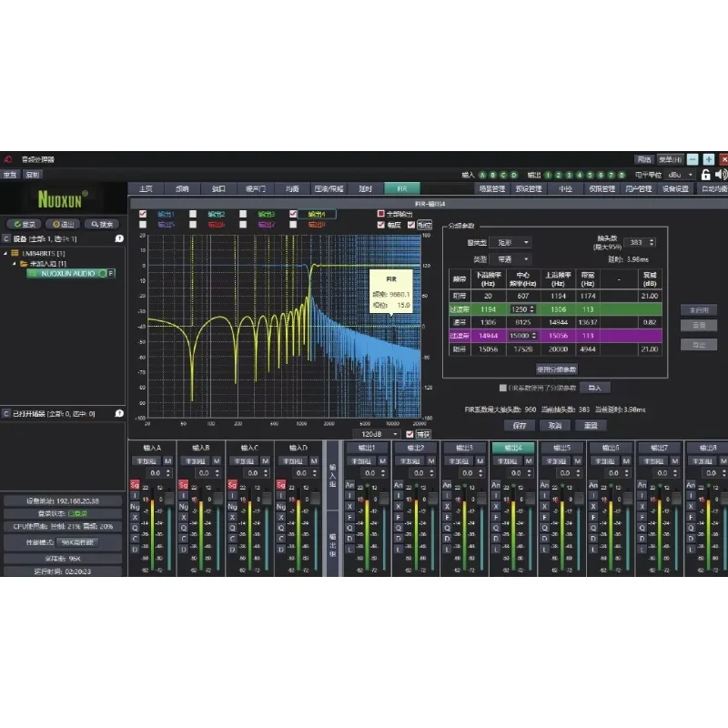Open the 120dB range dropdown below graph
Image resolution: width=728 pixels, height=728 pixels.
[x=377, y=434]
